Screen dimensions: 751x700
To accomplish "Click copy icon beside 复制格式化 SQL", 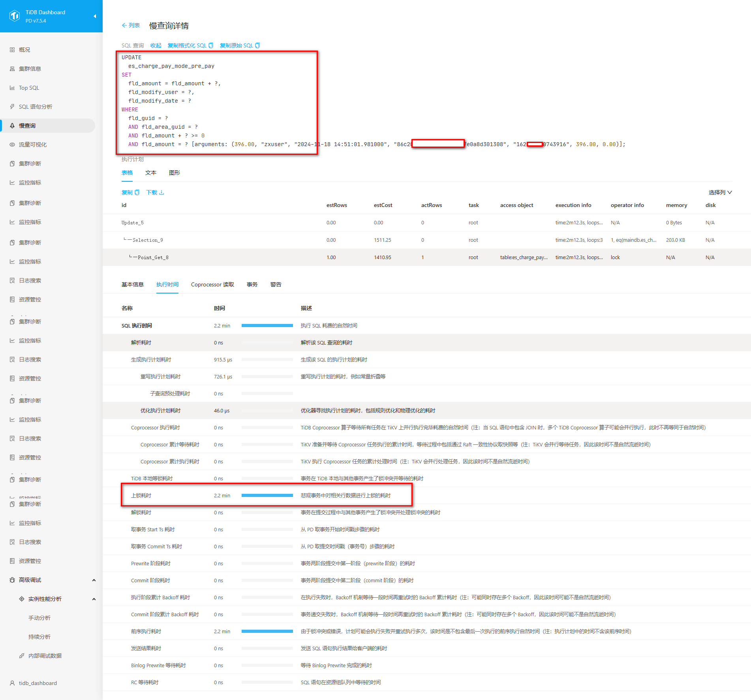I will 211,45.
